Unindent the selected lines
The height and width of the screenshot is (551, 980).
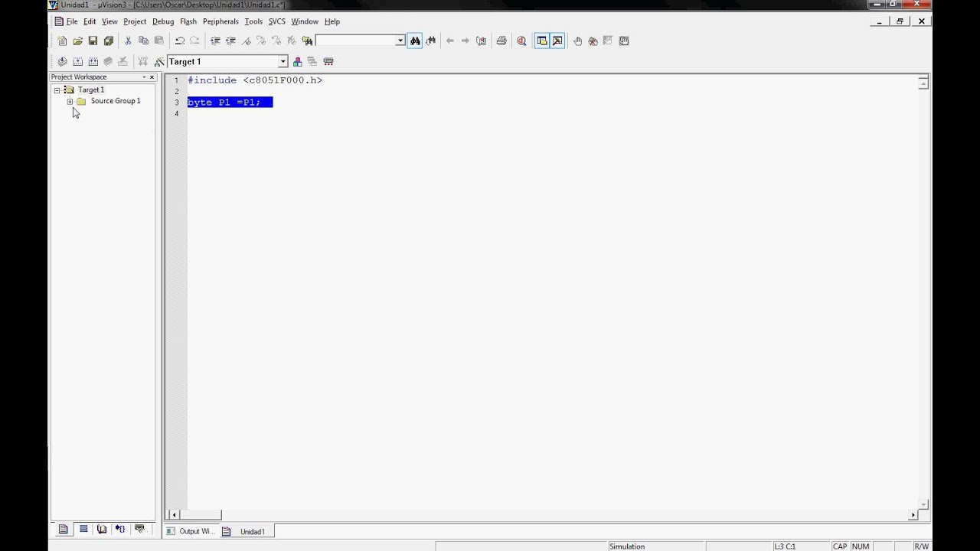(230, 41)
